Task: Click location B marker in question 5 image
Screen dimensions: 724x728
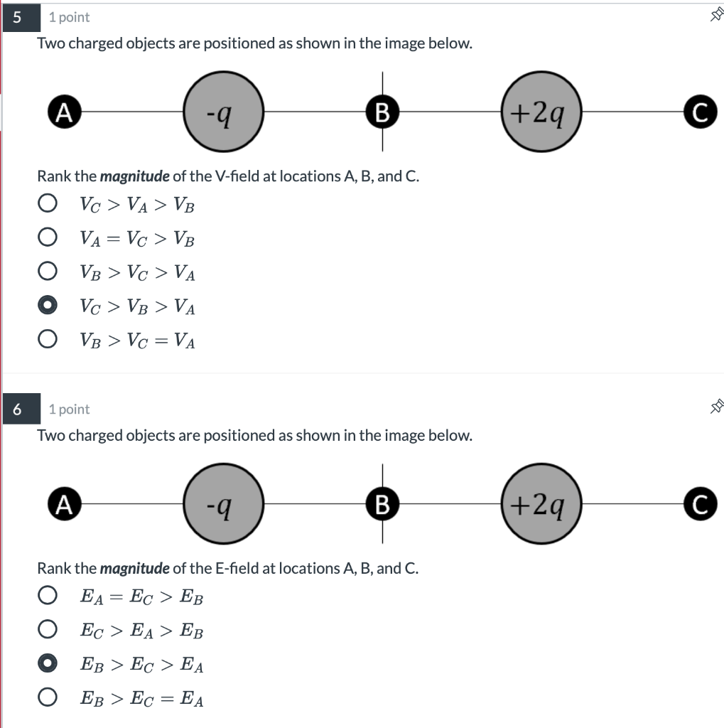Action: pyautogui.click(x=383, y=112)
